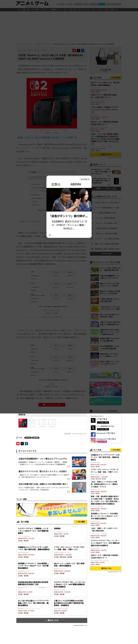Select highlighted ゲーム pill in category header
Screen dimensions: 138x644
click(101, 4)
